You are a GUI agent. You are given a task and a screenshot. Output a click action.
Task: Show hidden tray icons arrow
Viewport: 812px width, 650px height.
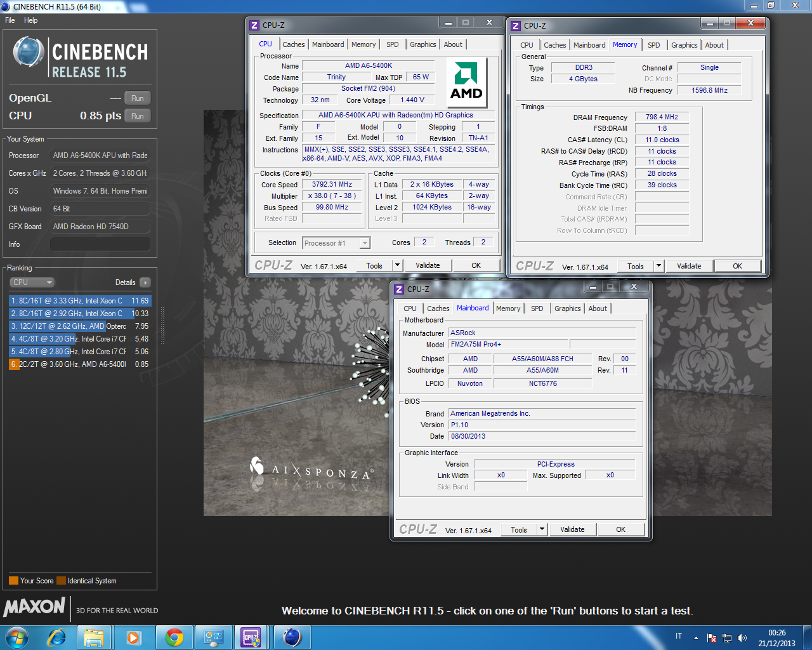696,638
